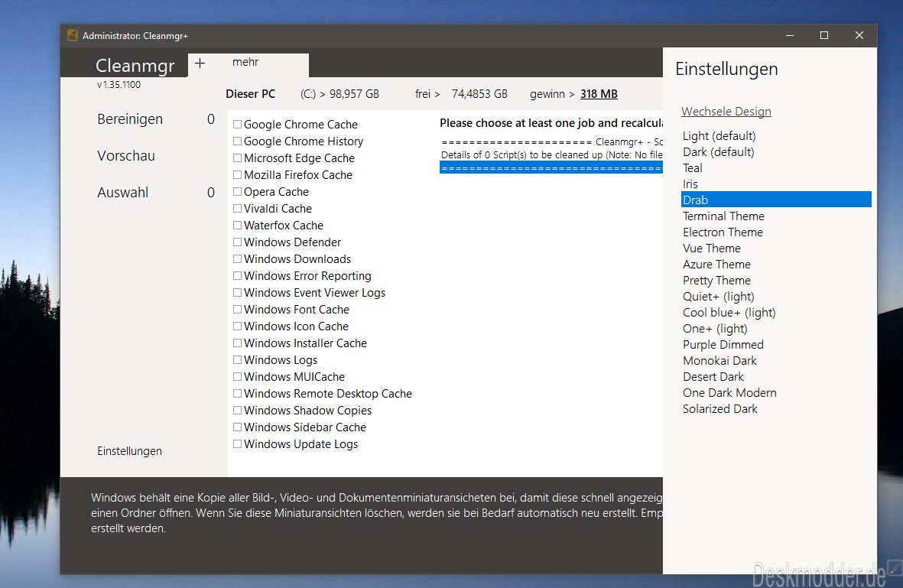The height and width of the screenshot is (588, 903).
Task: Click the (C:) > 98,957 GB drive info
Action: tap(339, 94)
